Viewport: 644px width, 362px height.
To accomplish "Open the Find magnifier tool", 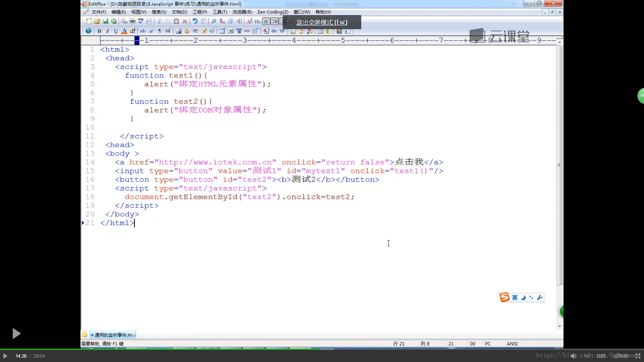I will click(214, 21).
